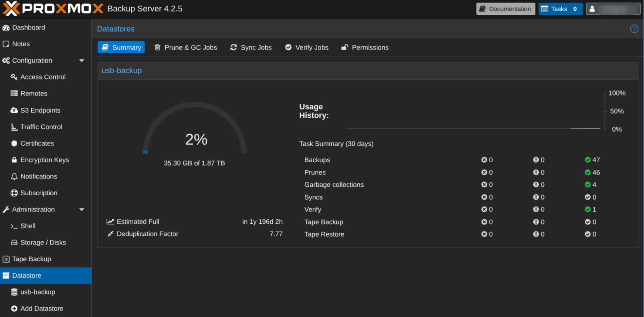Click the Dashboard gauge icon

6,28
